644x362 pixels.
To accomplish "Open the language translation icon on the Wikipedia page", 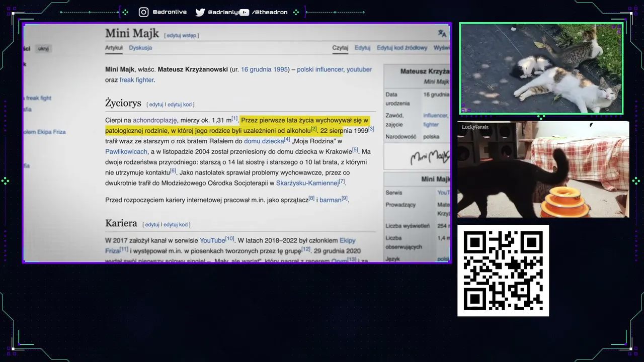I will (x=442, y=34).
